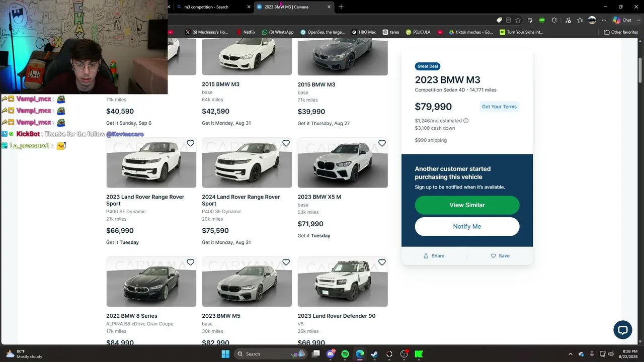Open the 2022 BMW 8 Series car photo
The image size is (644, 362).
pyautogui.click(x=151, y=282)
